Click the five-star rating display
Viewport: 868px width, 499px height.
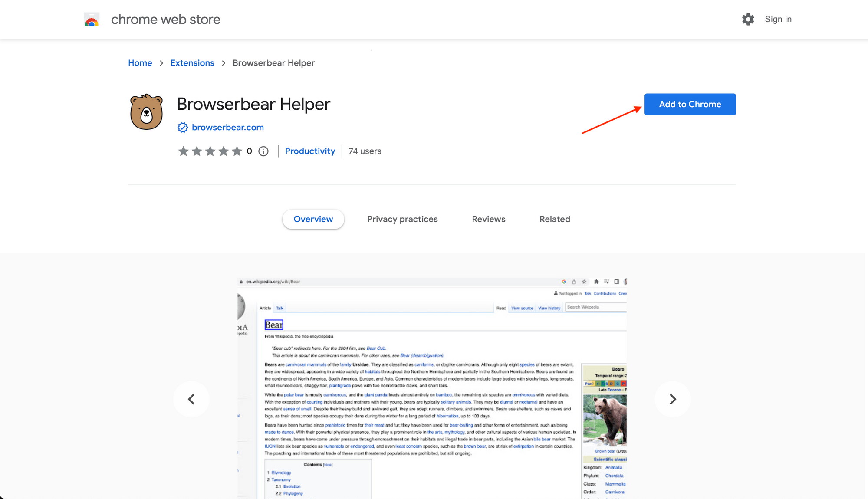coord(210,151)
